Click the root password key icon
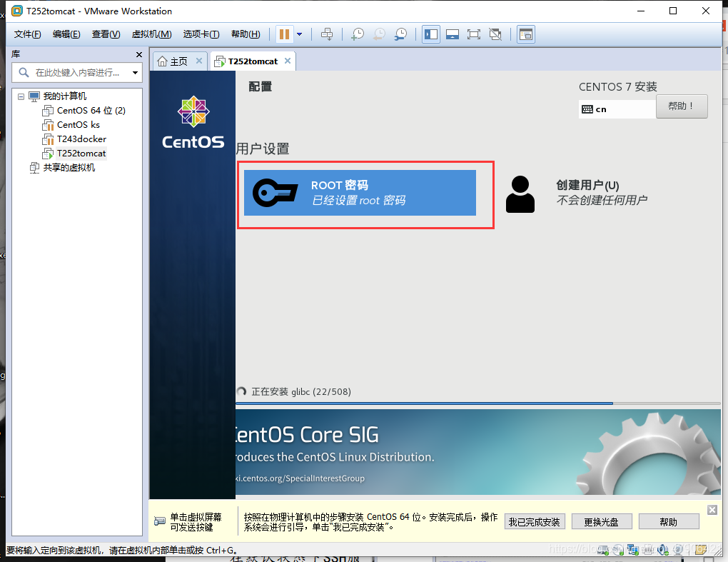 pyautogui.click(x=275, y=193)
